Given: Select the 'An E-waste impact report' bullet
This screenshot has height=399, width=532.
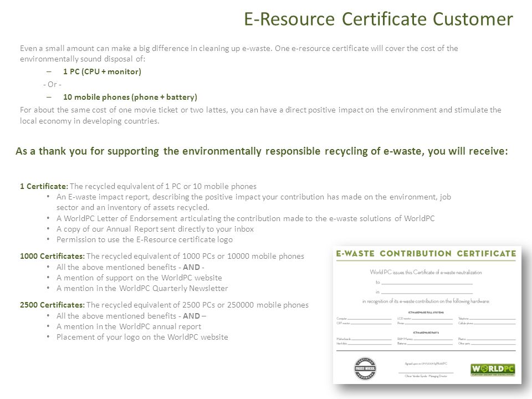Looking at the screenshot, I should (x=253, y=202).
